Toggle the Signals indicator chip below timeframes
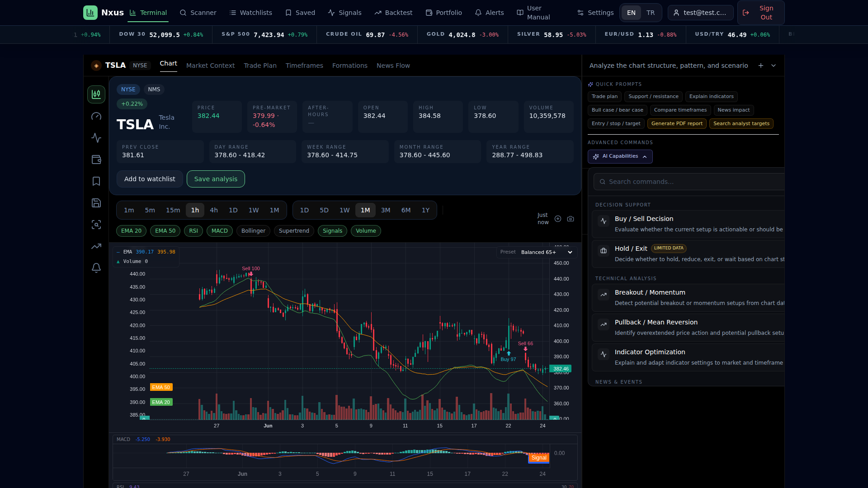This screenshot has width=868, height=488. (x=332, y=231)
